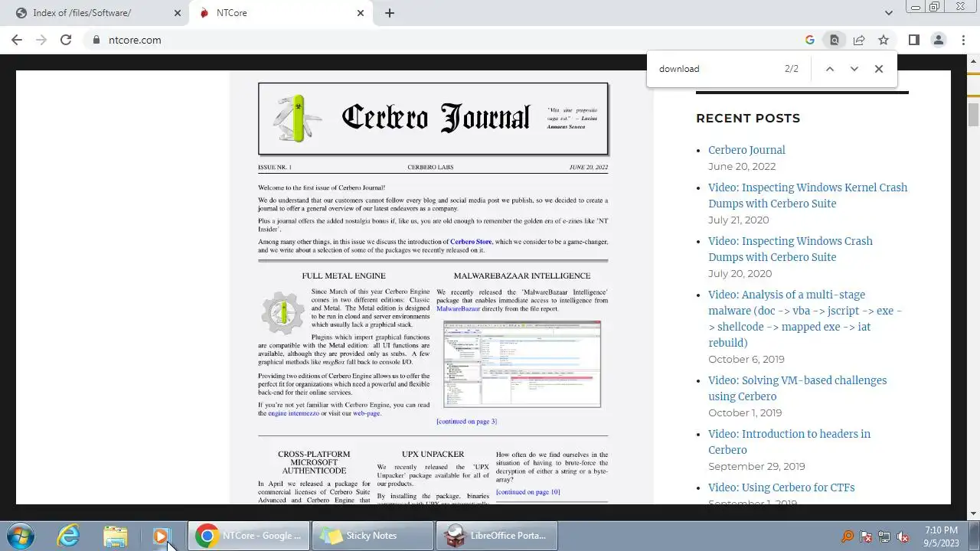
Task: Open the Cerbero Journal recent post link
Action: 746,150
